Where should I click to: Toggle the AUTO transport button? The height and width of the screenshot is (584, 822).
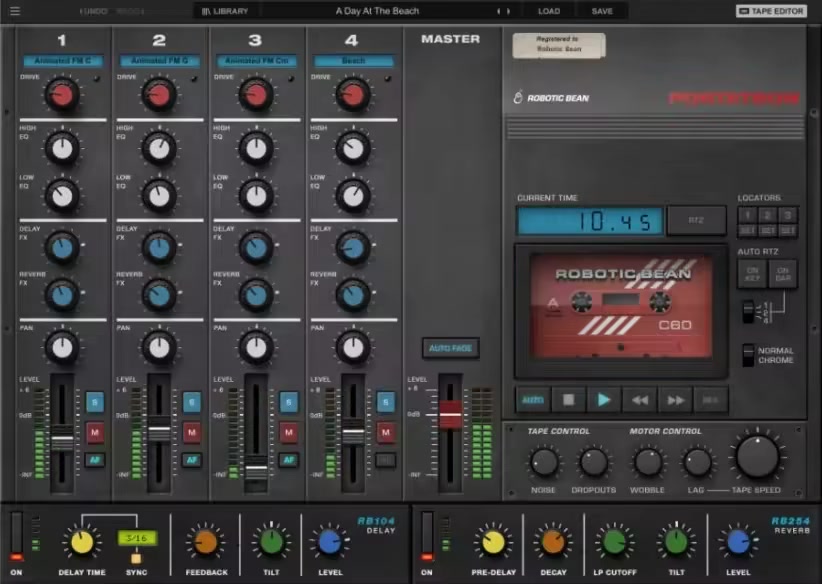tap(533, 400)
